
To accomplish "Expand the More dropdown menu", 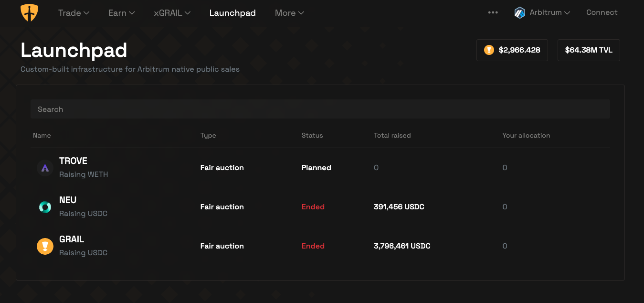I will [x=289, y=13].
